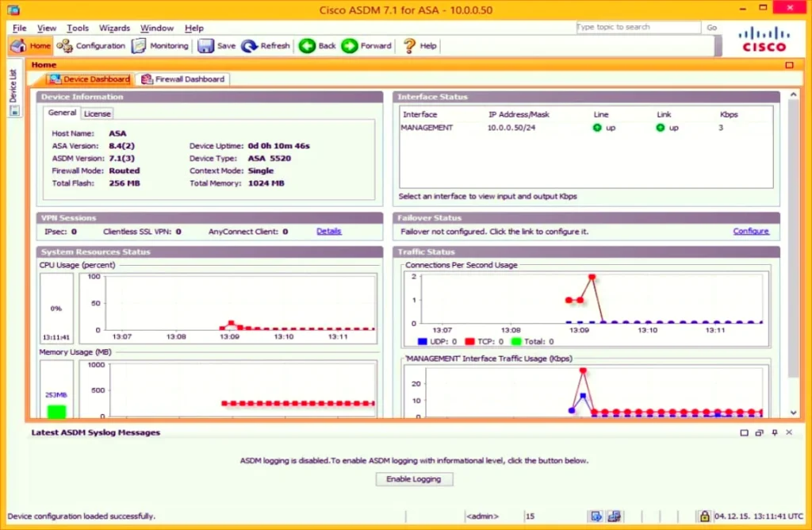The image size is (812, 530).
Task: Open the View menu
Action: [x=47, y=28]
